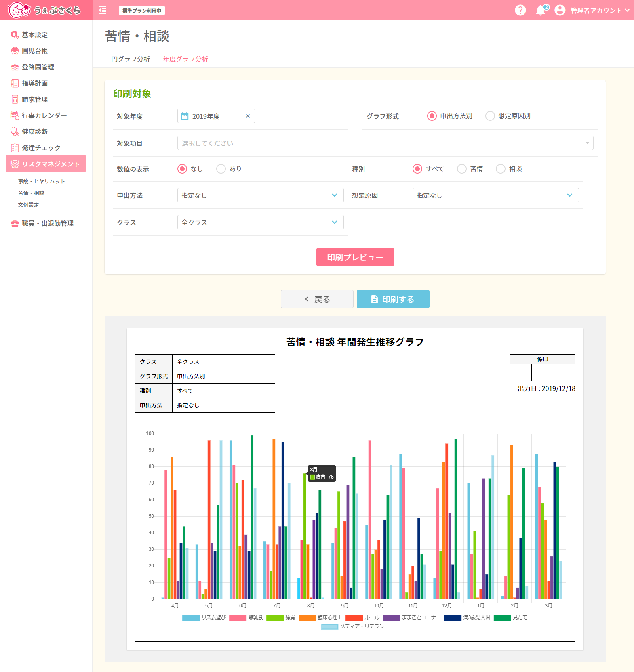The height and width of the screenshot is (672, 634).
Task: Expand the 想定原因 dropdown
Action: [x=495, y=195]
